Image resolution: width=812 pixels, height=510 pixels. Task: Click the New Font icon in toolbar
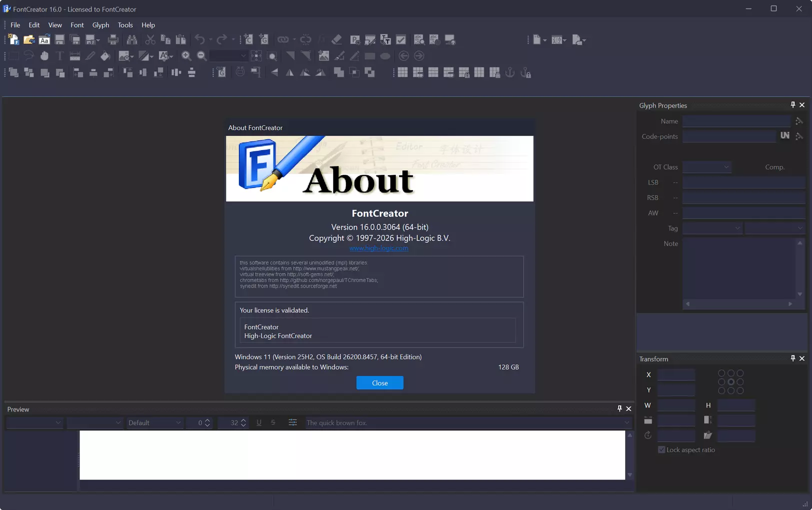(x=13, y=40)
